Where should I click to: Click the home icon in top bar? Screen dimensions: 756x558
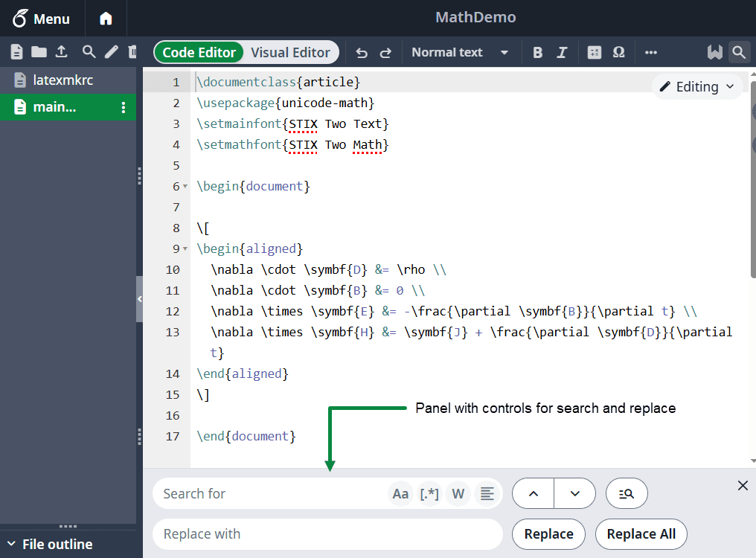pyautogui.click(x=106, y=19)
